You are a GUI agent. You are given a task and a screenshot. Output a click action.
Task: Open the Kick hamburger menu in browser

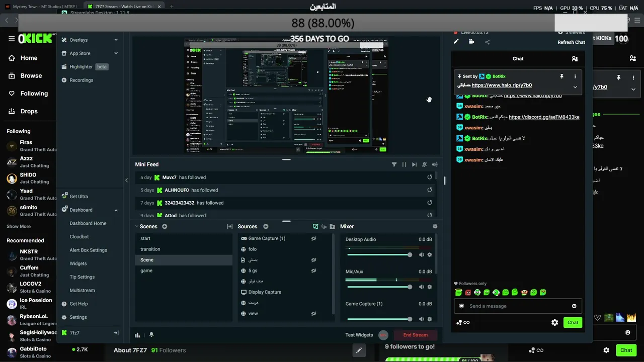pos(12,39)
